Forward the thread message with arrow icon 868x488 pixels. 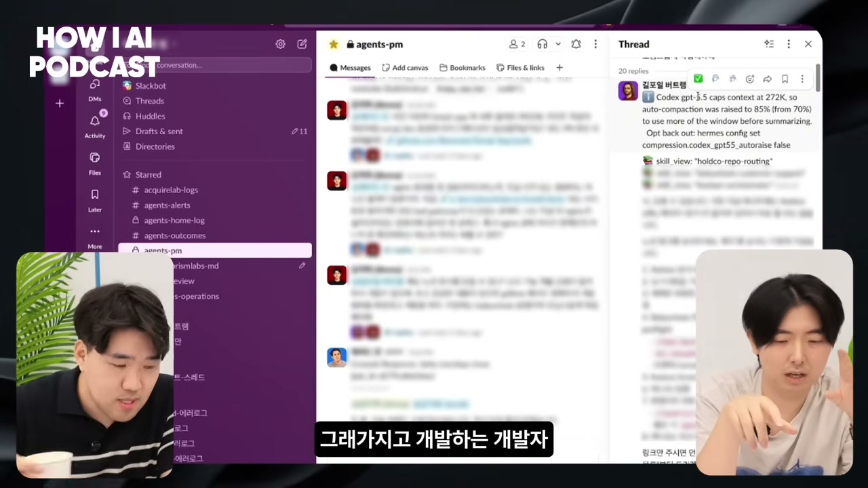[768, 79]
